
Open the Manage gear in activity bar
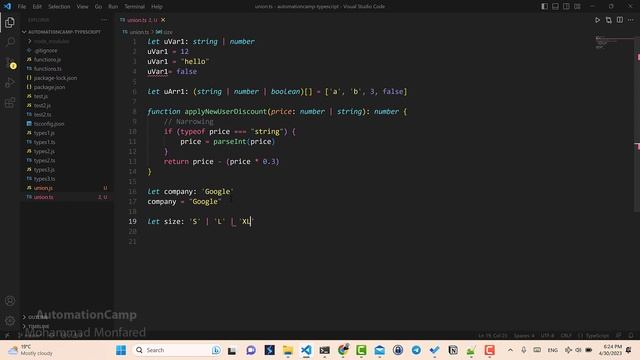pos(10,321)
